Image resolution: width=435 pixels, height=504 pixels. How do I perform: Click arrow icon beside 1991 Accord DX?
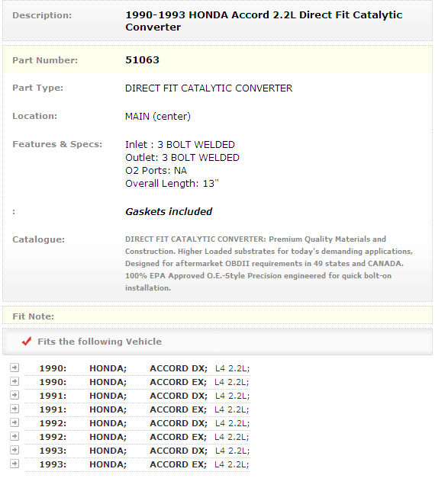pyautogui.click(x=14, y=395)
